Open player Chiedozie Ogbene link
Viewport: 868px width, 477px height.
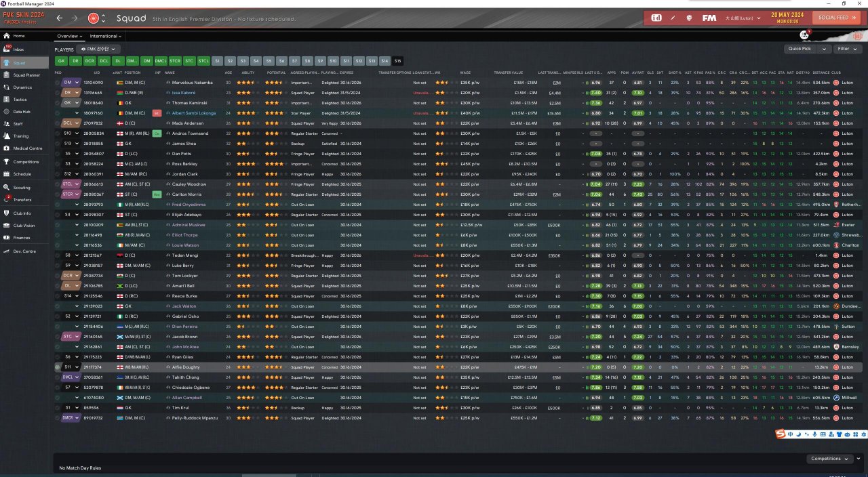(191, 388)
